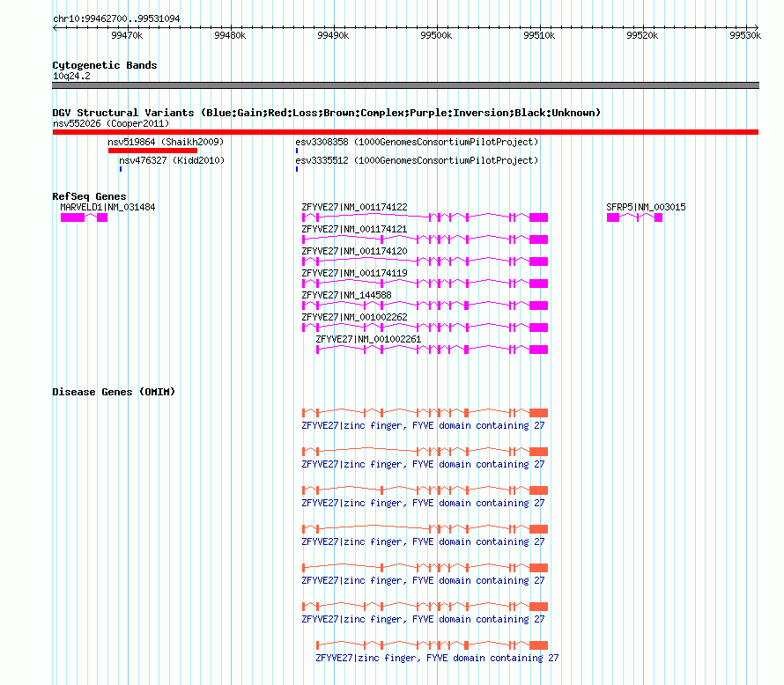Viewport: 784px width, 685px height.
Task: Open the ZFYVE27|NM_001174120 transcript label
Action: [354, 251]
